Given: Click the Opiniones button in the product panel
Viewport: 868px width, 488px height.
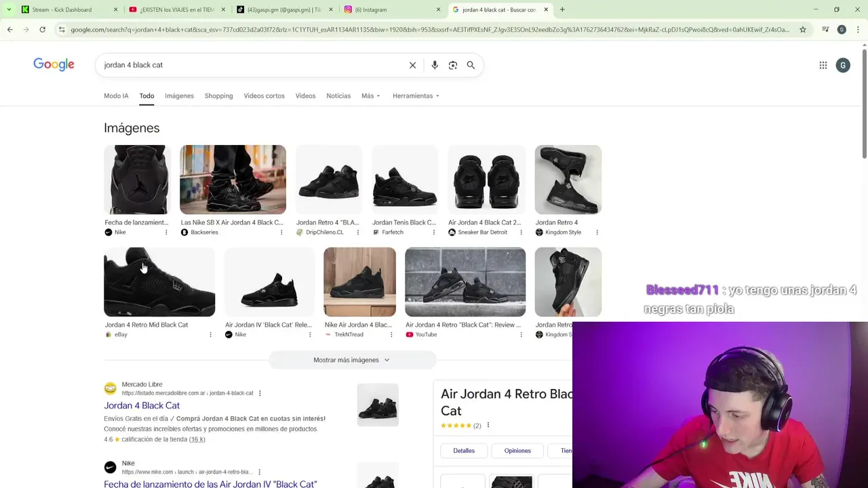Looking at the screenshot, I should pyautogui.click(x=517, y=451).
